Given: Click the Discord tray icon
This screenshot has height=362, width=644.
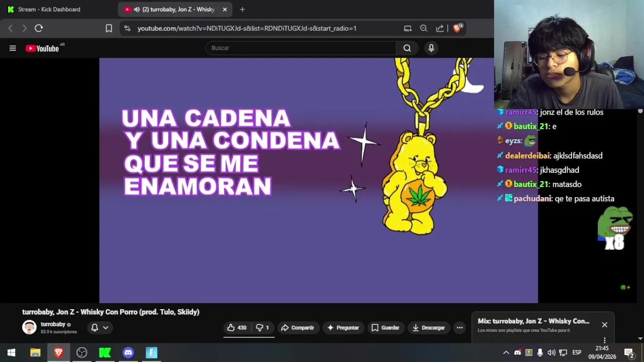Looking at the screenshot, I should pyautogui.click(x=517, y=352).
